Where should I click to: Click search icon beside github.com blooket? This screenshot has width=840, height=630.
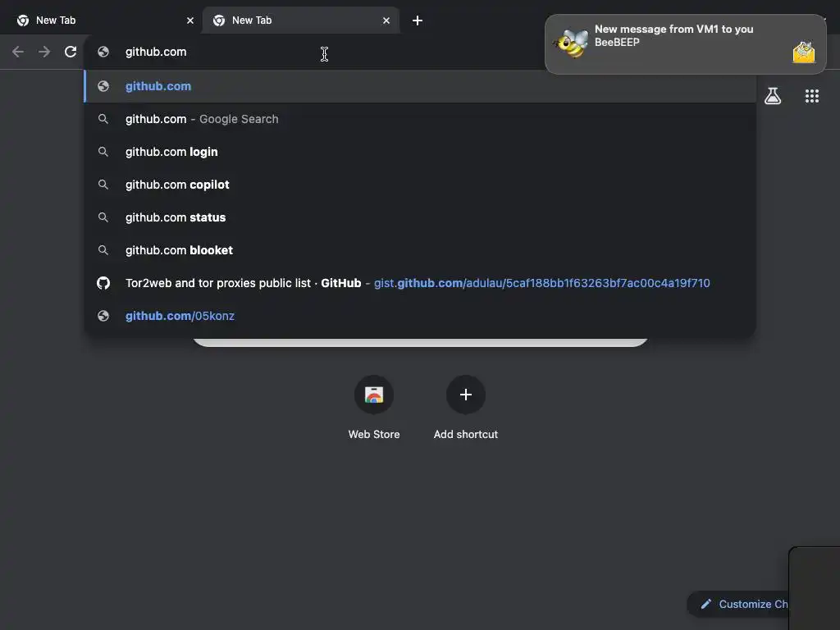[103, 250]
